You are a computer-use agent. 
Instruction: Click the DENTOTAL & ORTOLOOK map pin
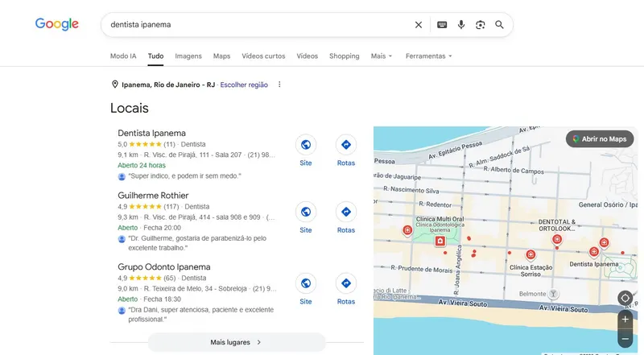[x=557, y=240]
